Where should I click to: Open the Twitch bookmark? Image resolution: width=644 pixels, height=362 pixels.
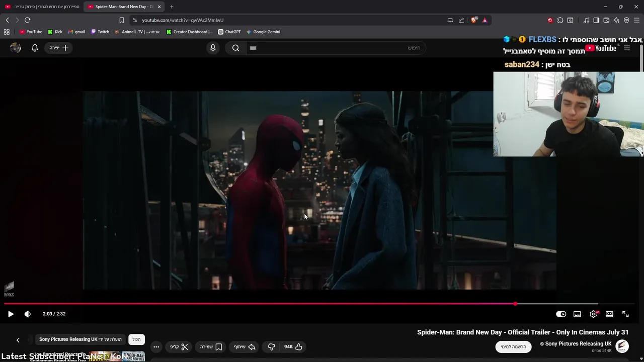pos(100,32)
